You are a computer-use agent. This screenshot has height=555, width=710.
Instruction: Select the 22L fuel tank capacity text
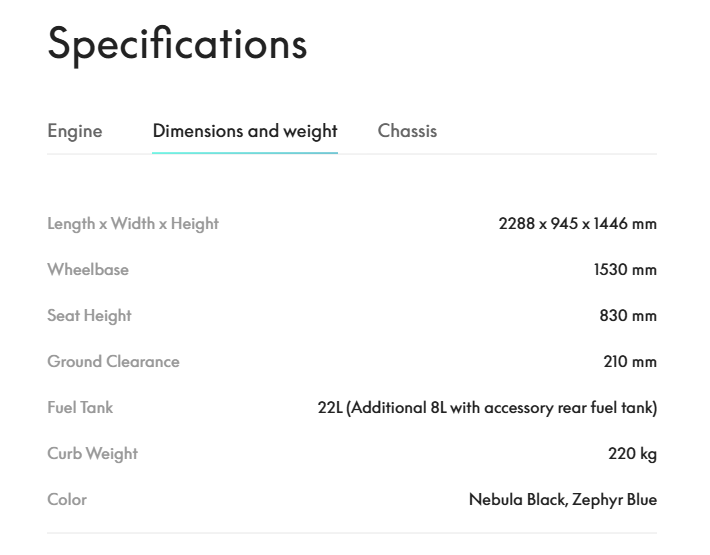coord(331,407)
